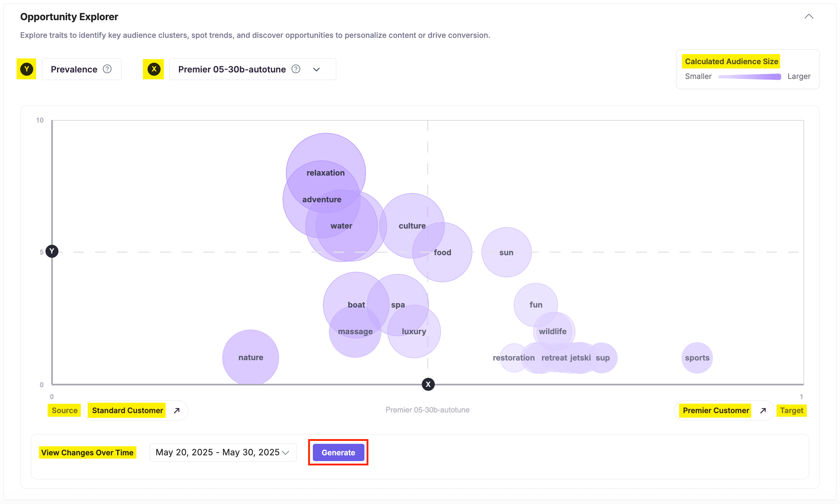Expand the Premier 05-30b-autotune X-axis dropdown

(x=316, y=69)
